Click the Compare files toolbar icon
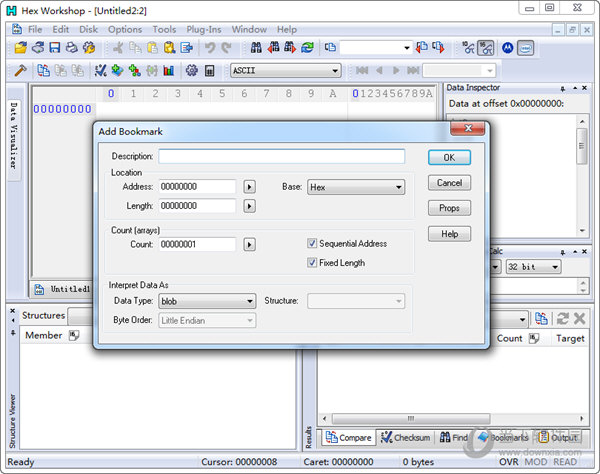The image size is (600, 474). (x=43, y=70)
